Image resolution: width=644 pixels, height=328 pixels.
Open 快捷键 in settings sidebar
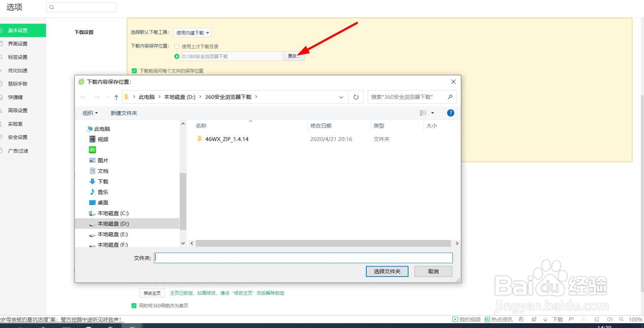tap(15, 97)
